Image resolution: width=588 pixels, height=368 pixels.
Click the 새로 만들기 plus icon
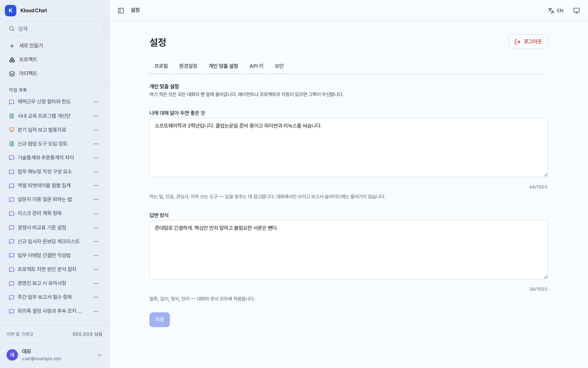pos(12,46)
